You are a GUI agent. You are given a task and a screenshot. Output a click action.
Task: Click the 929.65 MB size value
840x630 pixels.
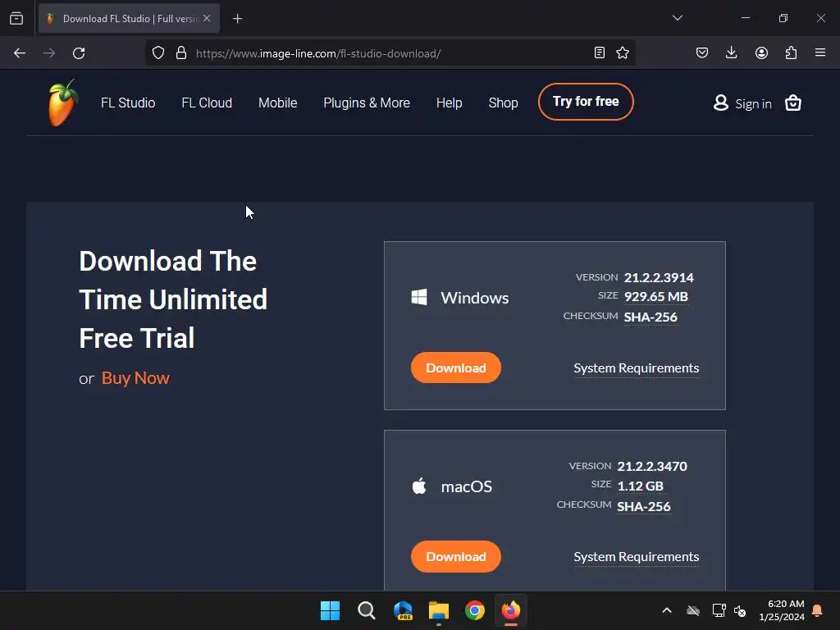tap(655, 297)
